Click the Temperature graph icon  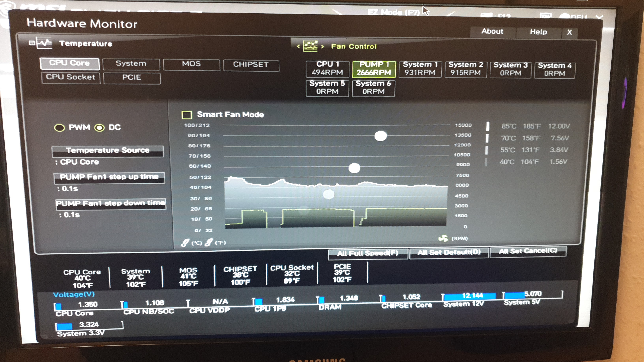(45, 43)
